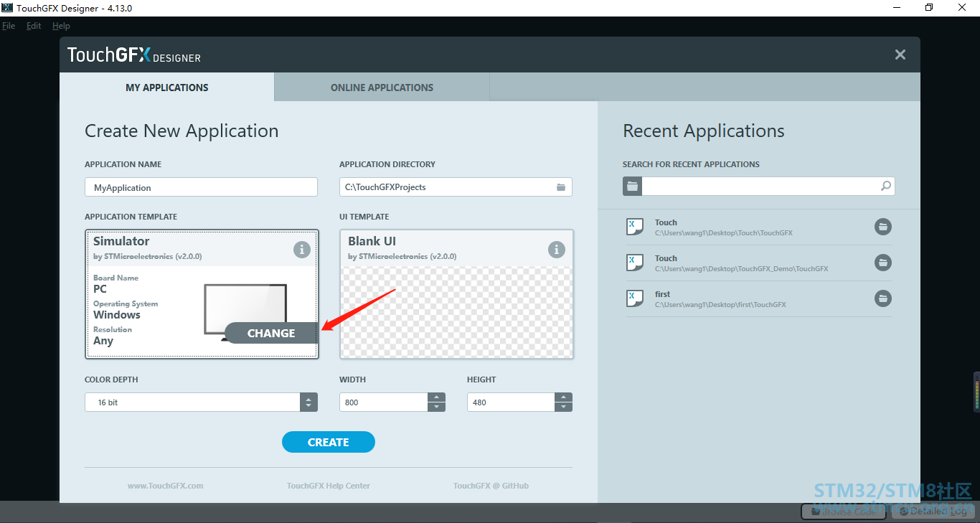Increase the Height value with up arrow
The width and height of the screenshot is (980, 523).
pyautogui.click(x=564, y=397)
